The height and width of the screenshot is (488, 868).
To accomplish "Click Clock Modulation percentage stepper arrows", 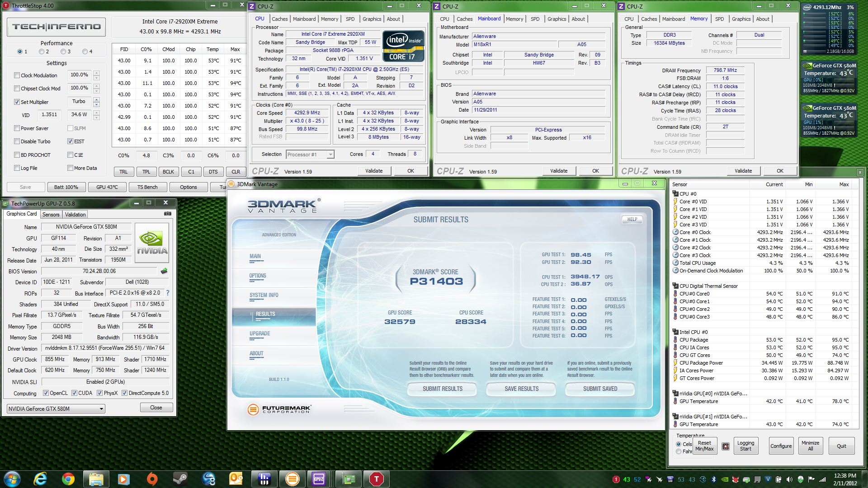I will [96, 75].
